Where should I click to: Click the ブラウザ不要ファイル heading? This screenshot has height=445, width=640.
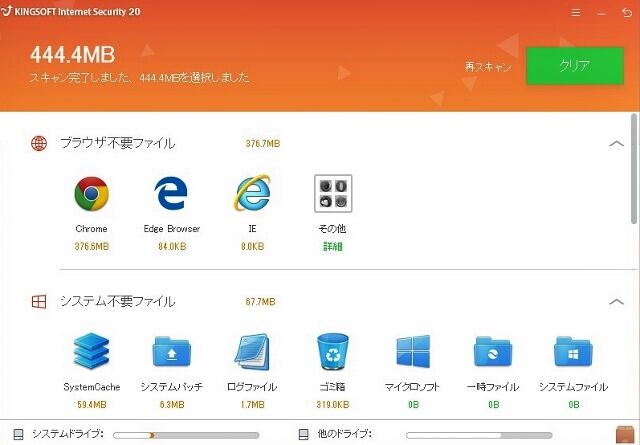[118, 143]
